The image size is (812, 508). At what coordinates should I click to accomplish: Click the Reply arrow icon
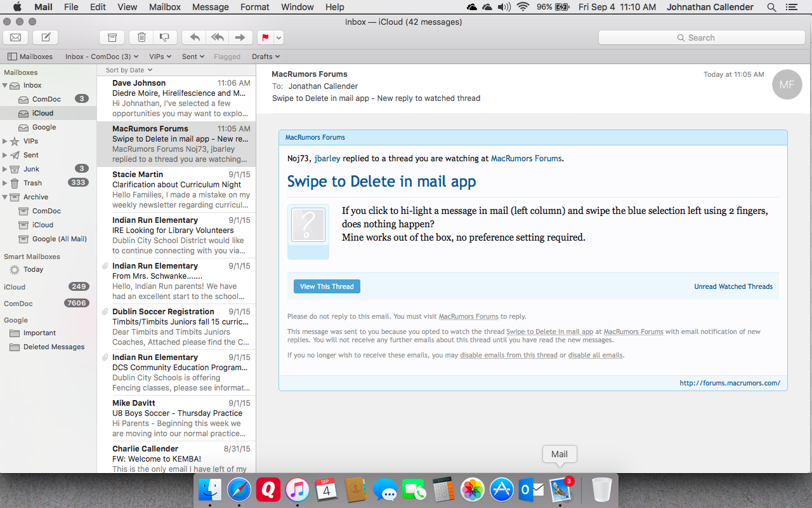[195, 37]
